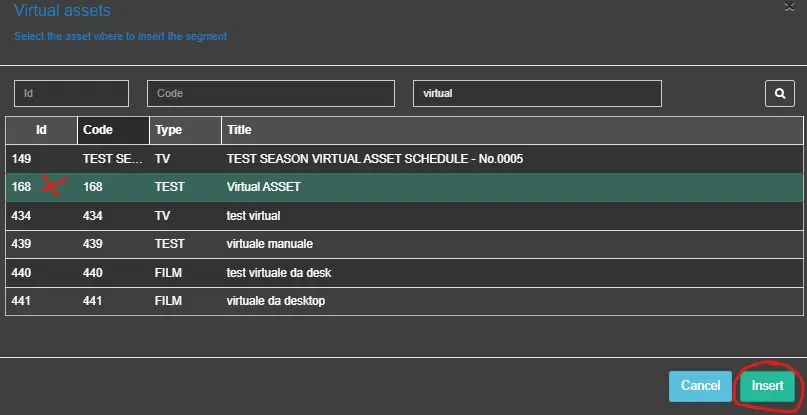
Task: Click the magnifier search icon button
Action: (779, 93)
